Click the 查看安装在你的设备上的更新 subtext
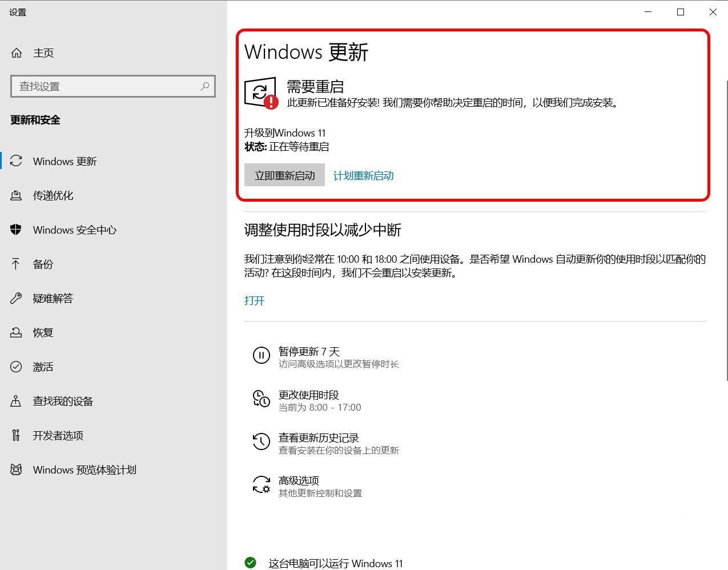The width and height of the screenshot is (728, 570). coord(339,450)
